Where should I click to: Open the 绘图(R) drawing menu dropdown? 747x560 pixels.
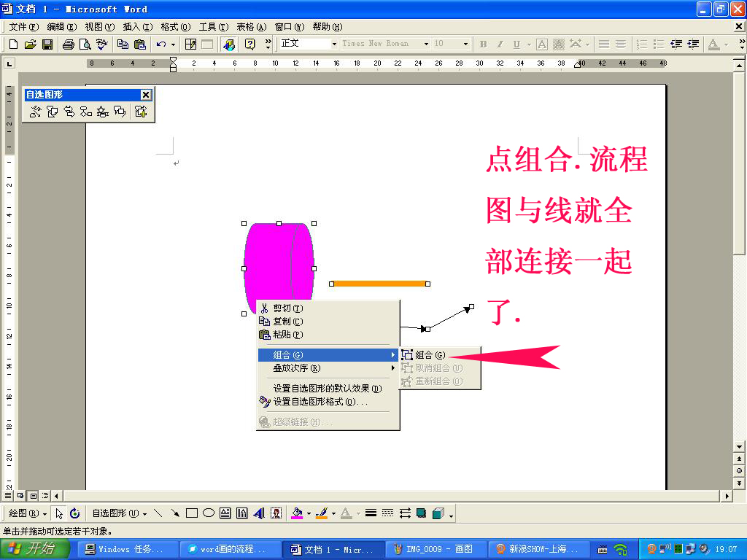pyautogui.click(x=28, y=513)
